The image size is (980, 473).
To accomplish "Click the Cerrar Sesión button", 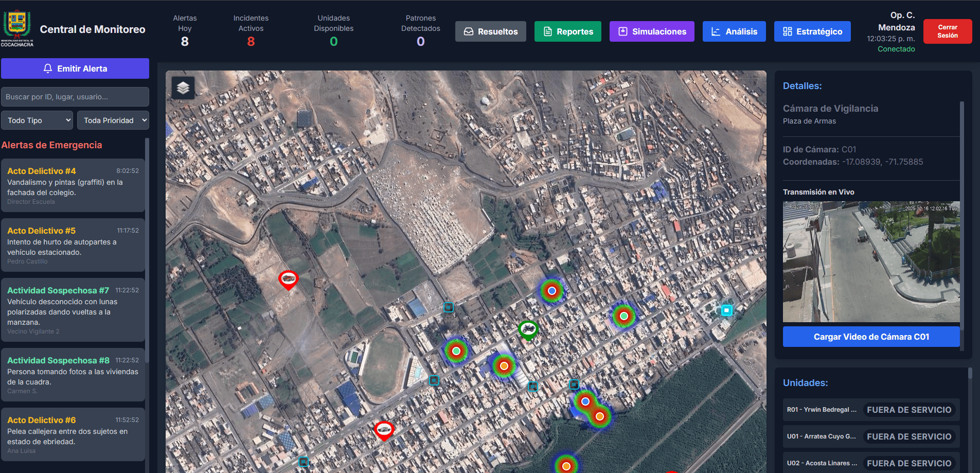I will 947,31.
